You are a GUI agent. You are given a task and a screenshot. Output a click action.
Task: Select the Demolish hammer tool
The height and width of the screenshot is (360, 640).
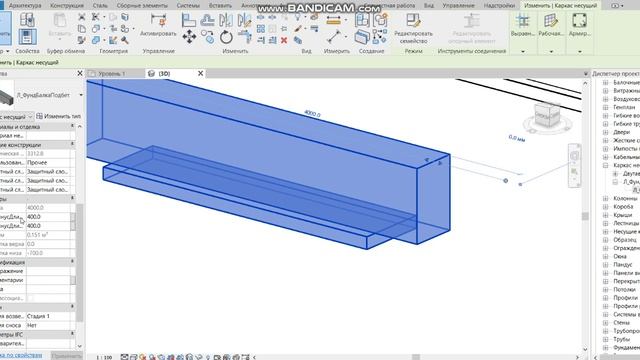125,40
